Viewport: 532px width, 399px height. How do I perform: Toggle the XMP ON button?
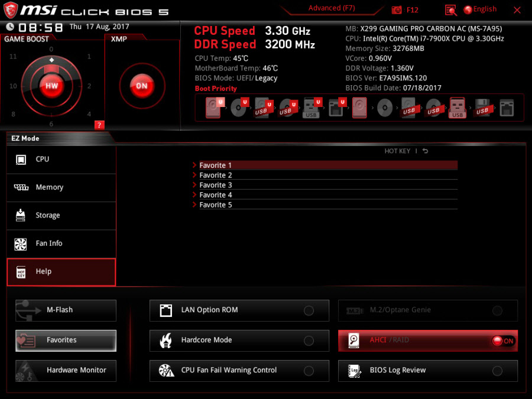142,86
